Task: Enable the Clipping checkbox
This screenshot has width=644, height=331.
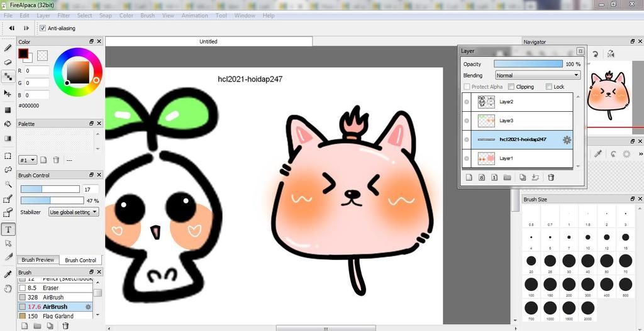Action: [x=511, y=87]
